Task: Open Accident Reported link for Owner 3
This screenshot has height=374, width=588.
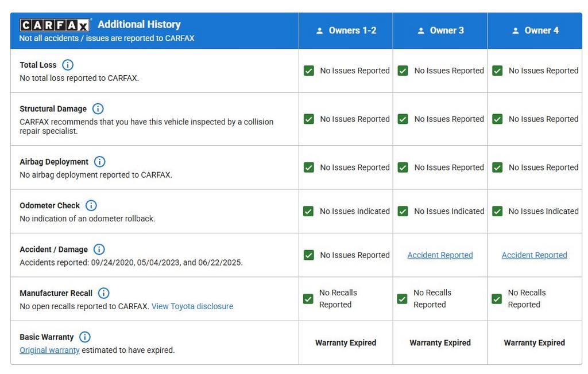Action: [x=440, y=255]
